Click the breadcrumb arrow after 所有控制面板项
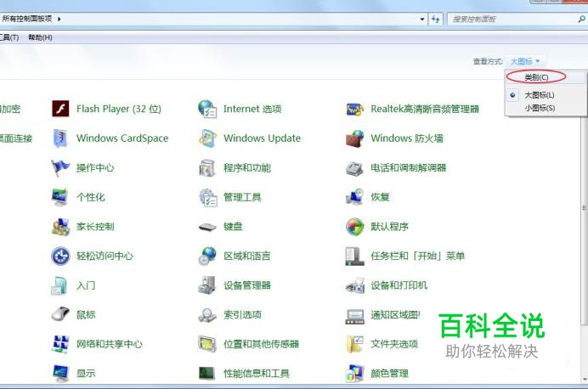This screenshot has height=389, width=588. (x=59, y=19)
